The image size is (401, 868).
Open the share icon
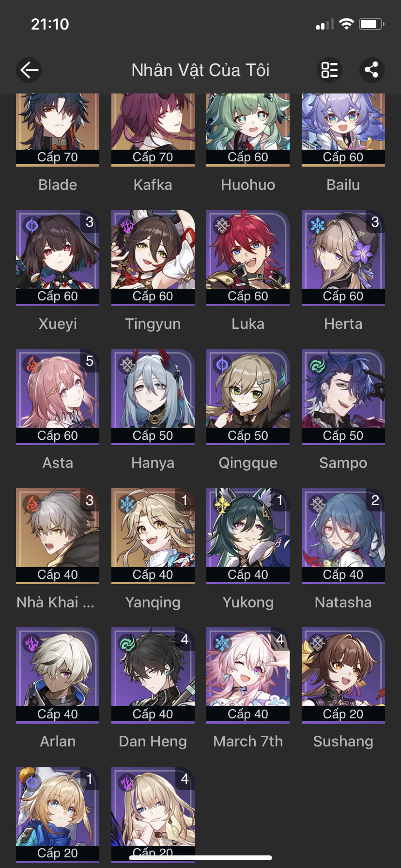[372, 70]
